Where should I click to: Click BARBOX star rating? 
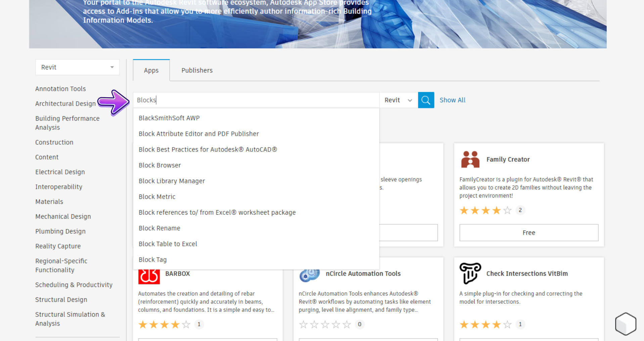pyautogui.click(x=164, y=325)
